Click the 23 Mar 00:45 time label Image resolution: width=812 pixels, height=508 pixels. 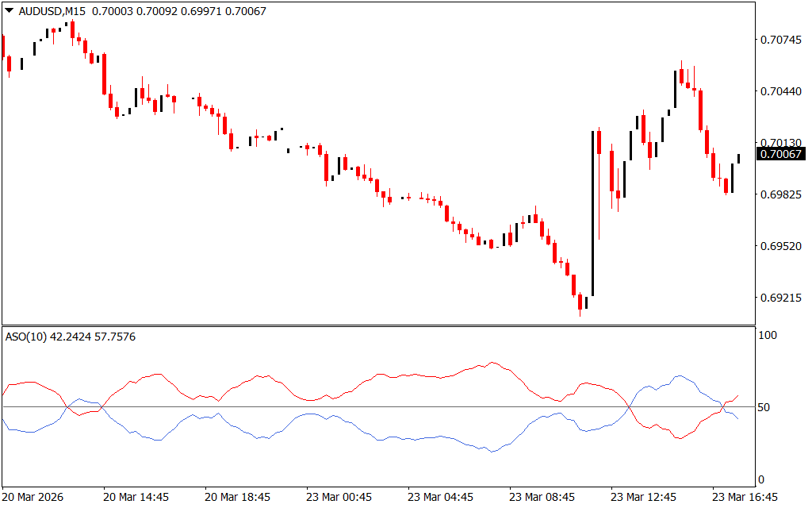coord(339,497)
